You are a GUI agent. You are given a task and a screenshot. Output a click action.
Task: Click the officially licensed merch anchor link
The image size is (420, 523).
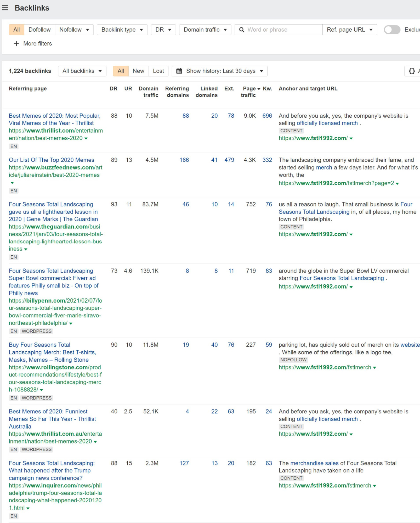327,123
